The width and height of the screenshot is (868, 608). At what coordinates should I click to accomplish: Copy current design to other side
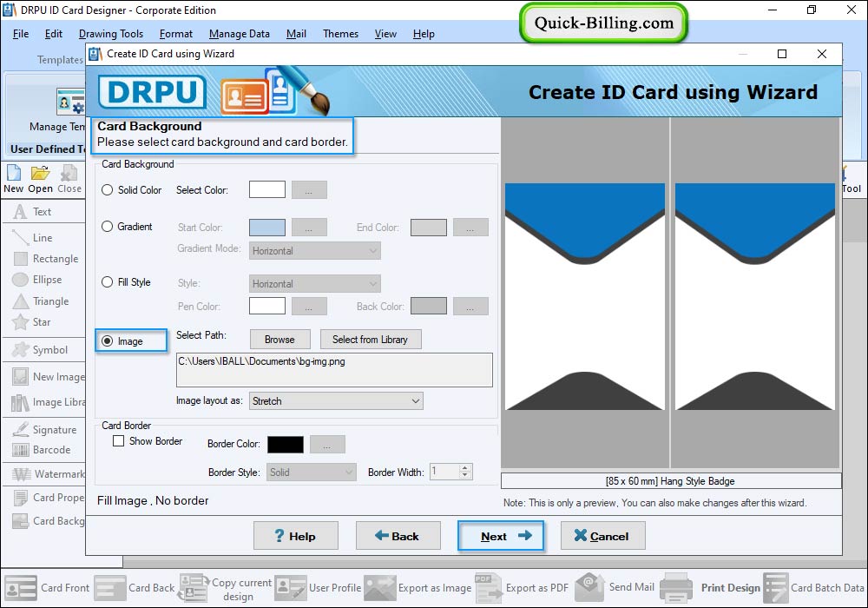(225, 588)
